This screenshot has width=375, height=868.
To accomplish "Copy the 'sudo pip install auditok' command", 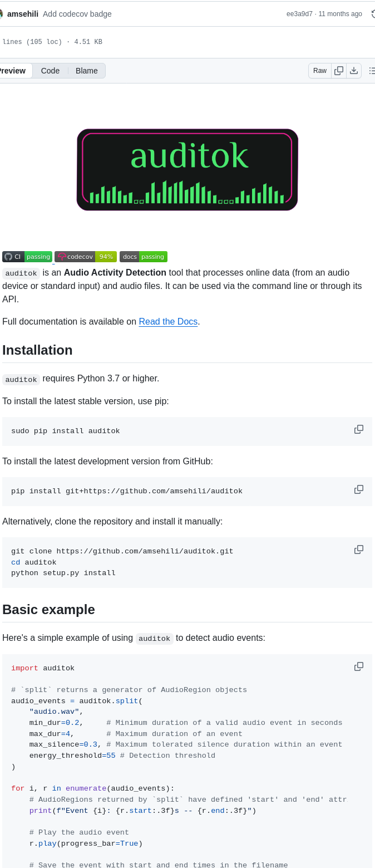I will [x=359, y=429].
